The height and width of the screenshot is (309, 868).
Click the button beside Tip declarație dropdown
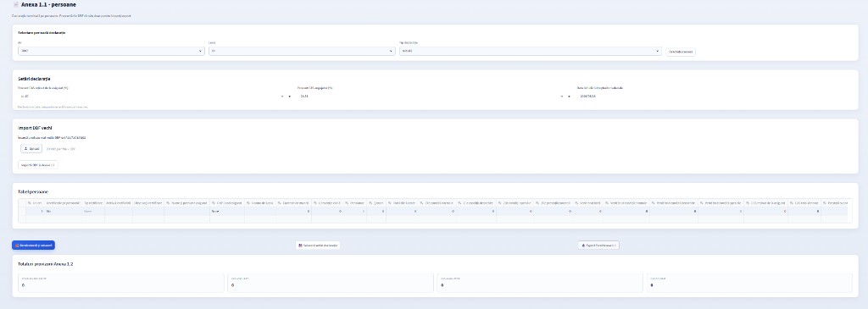coord(681,52)
